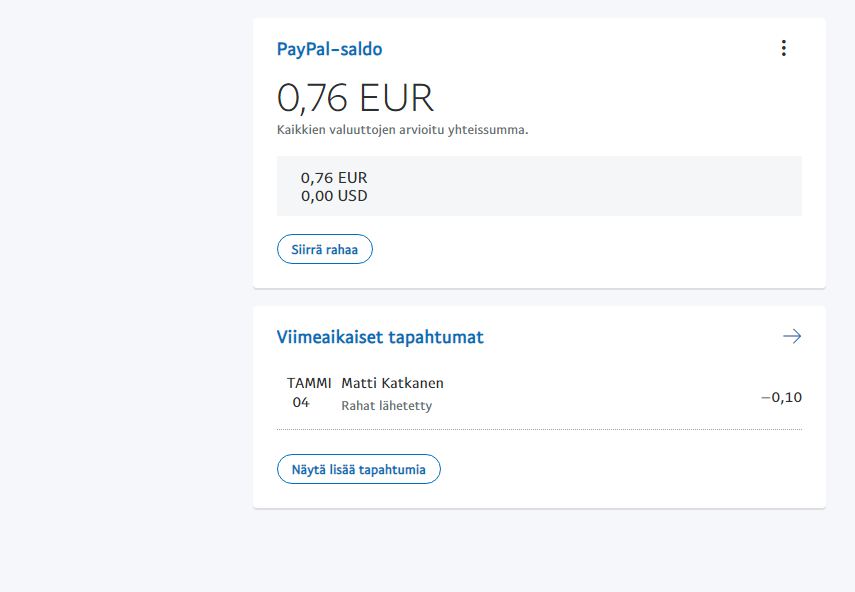
Task: Open the three-dot menu on PayPal-saldo card
Action: (x=783, y=48)
